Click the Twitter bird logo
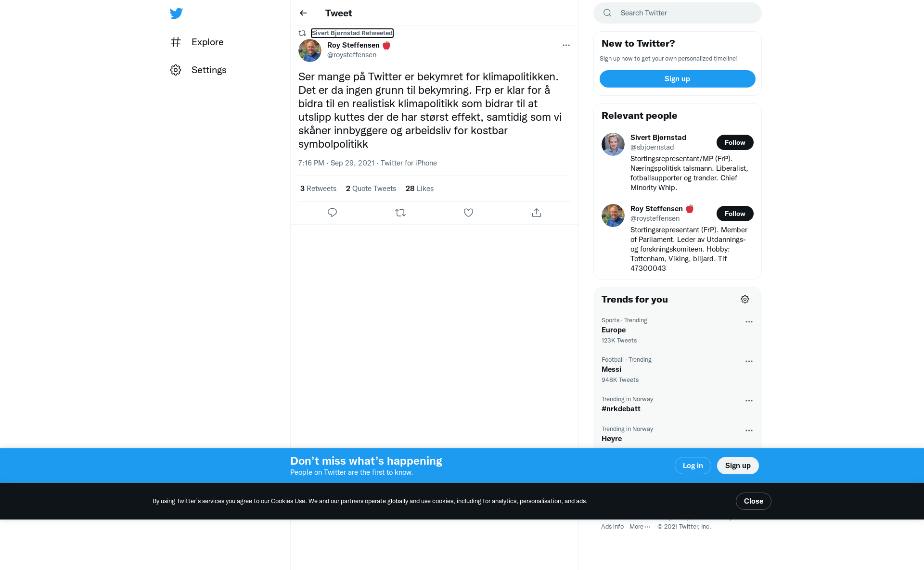 tap(176, 13)
